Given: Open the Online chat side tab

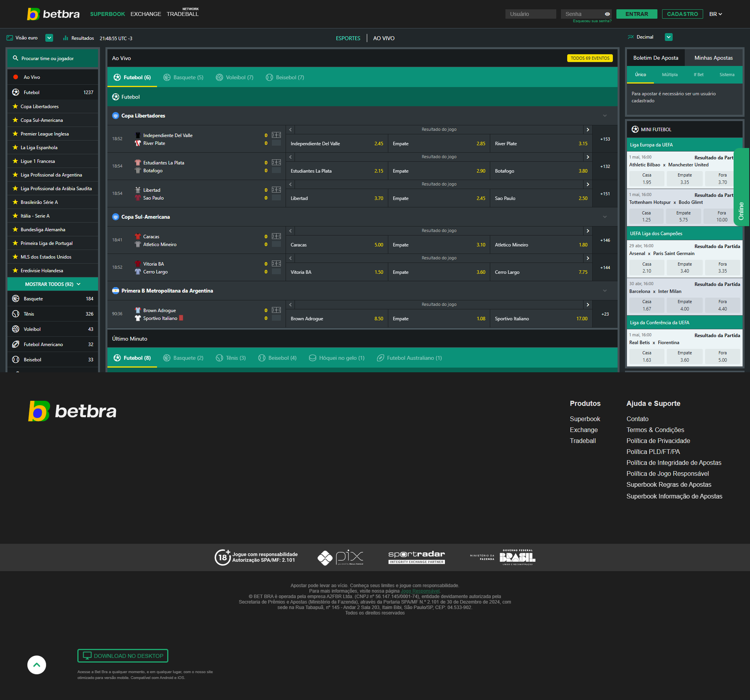Looking at the screenshot, I should click(742, 187).
